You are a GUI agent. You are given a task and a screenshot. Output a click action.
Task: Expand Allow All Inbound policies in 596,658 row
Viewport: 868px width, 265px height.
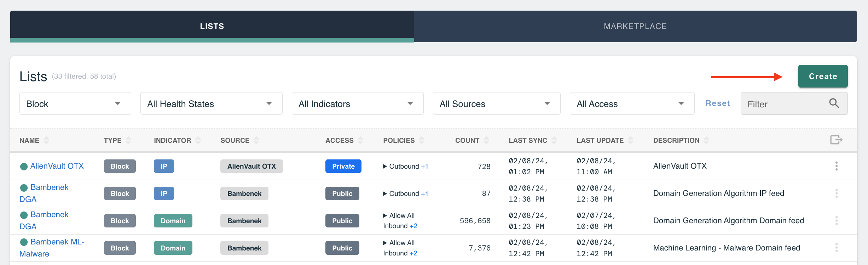385,215
